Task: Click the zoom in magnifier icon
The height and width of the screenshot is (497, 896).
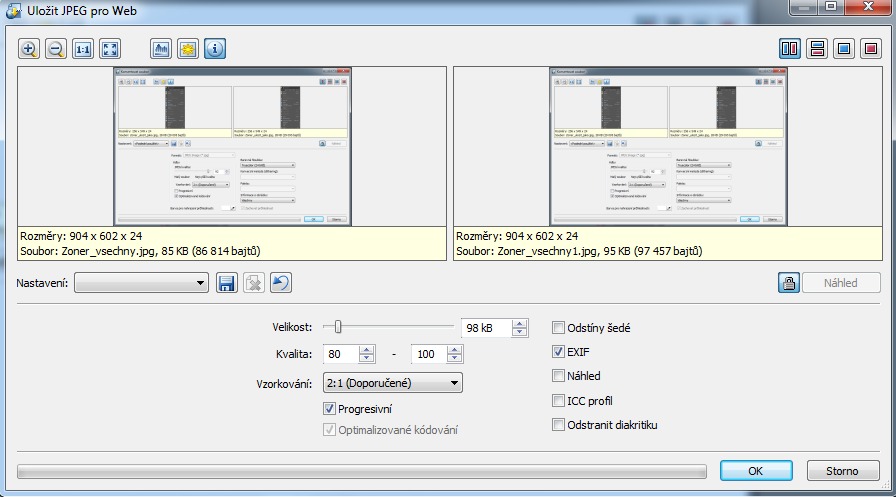Action: pos(28,48)
